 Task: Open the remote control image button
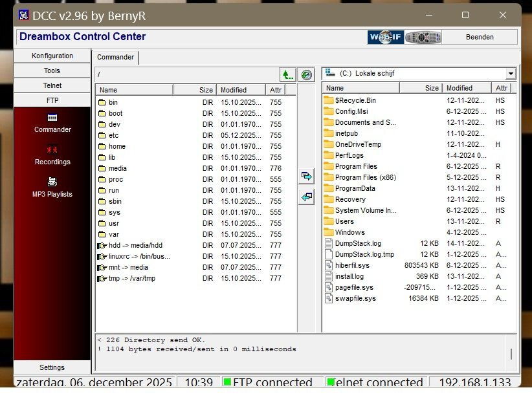[x=423, y=38]
